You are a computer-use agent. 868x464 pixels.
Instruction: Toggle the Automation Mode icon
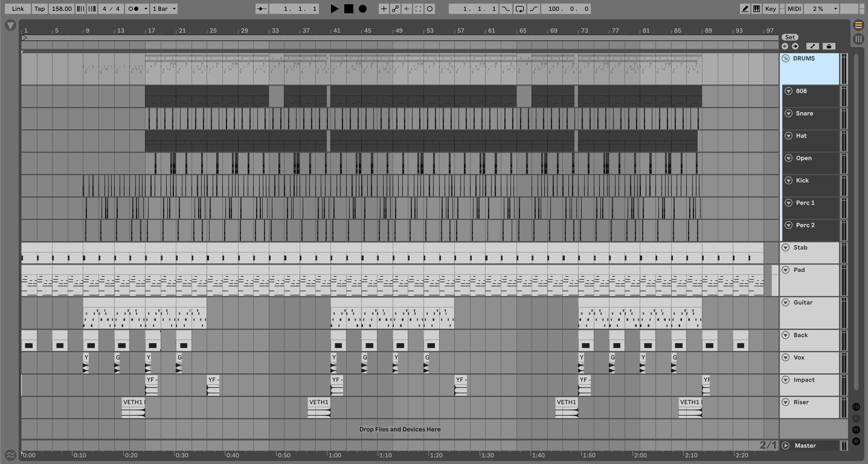[812, 46]
